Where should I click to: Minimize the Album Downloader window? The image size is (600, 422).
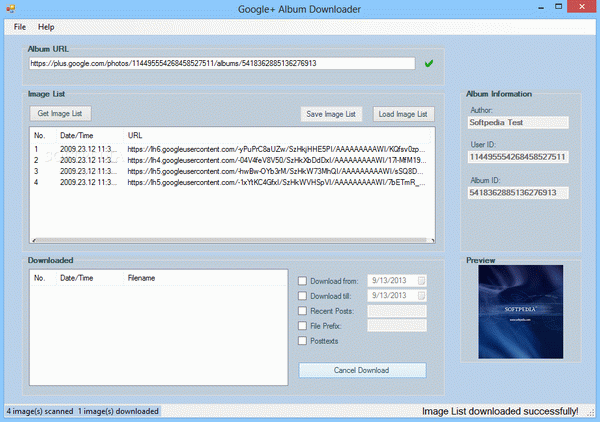click(541, 7)
